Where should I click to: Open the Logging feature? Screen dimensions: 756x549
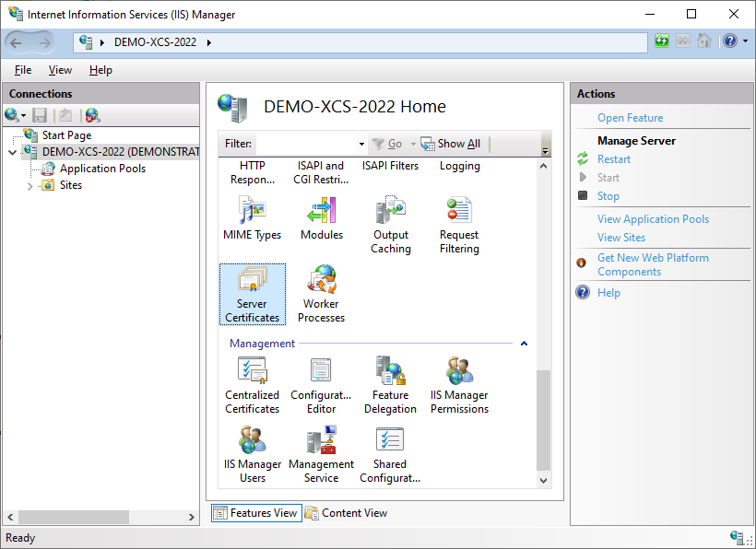(459, 166)
